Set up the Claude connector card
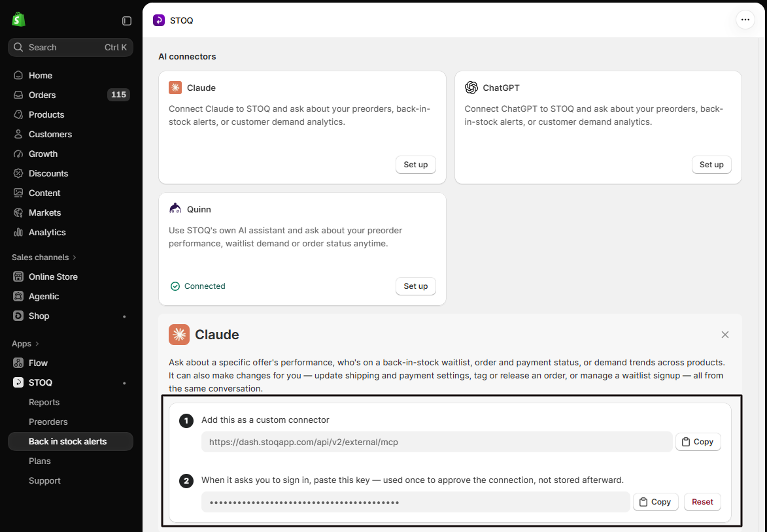Screen dimensions: 767x532 415,165
